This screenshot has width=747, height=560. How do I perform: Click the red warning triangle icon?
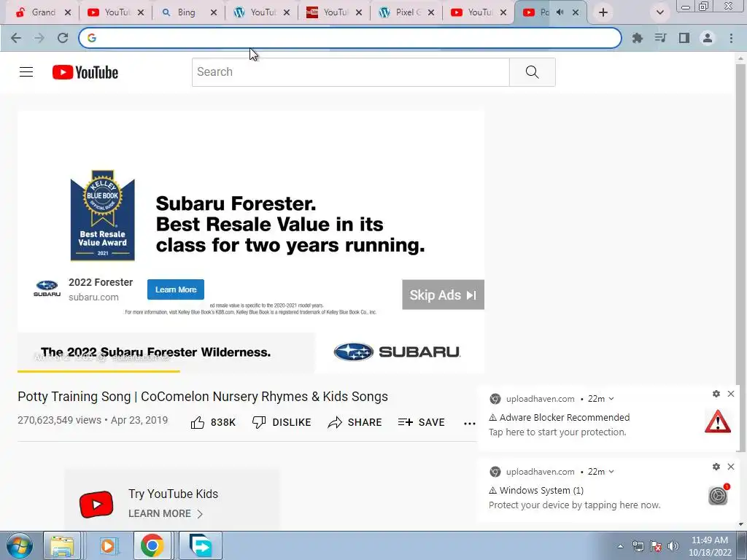(718, 422)
